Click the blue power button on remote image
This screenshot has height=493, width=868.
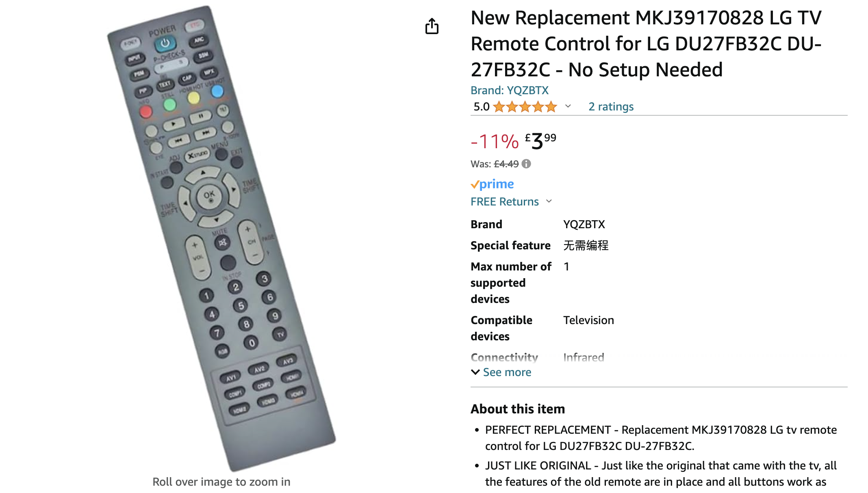tap(165, 43)
